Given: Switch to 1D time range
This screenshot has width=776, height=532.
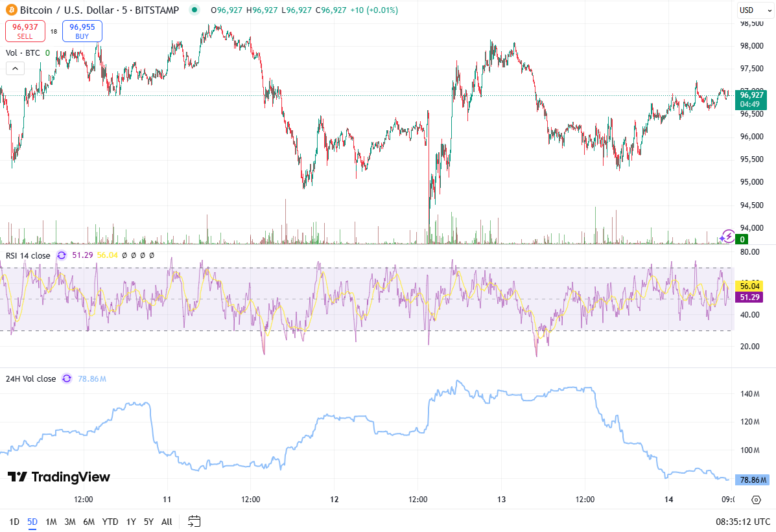Looking at the screenshot, I should (x=14, y=522).
